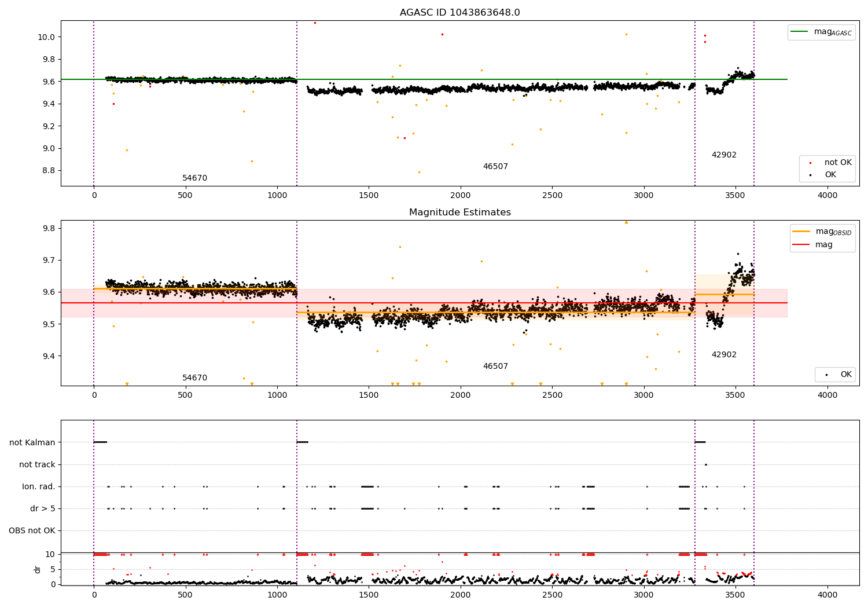Select the mag OBSID legend label
The height and width of the screenshot is (608, 868).
pos(833,232)
